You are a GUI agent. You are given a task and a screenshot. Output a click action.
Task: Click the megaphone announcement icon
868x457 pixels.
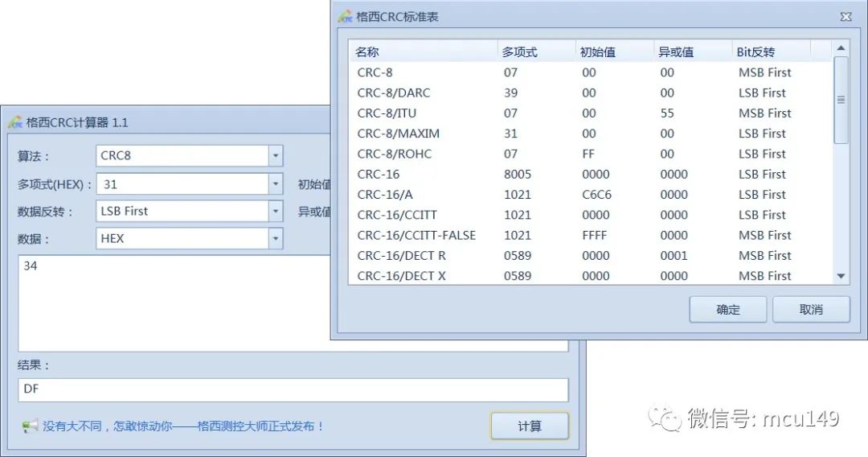30,426
